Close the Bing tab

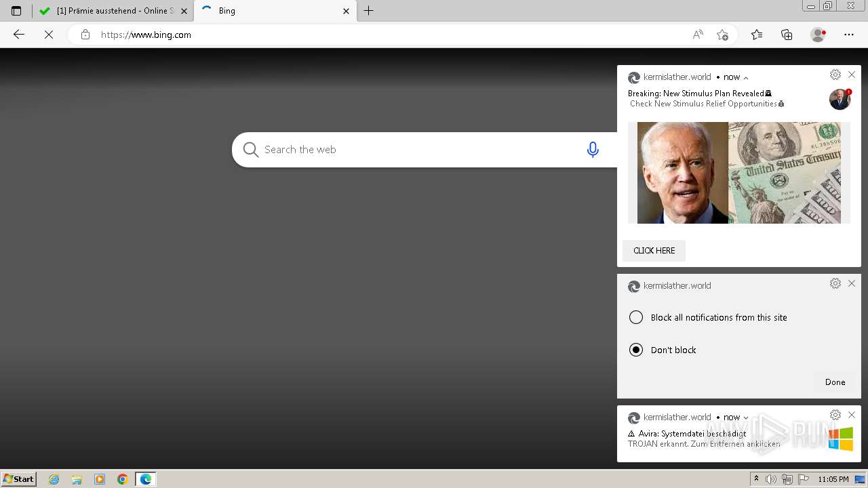(x=346, y=11)
